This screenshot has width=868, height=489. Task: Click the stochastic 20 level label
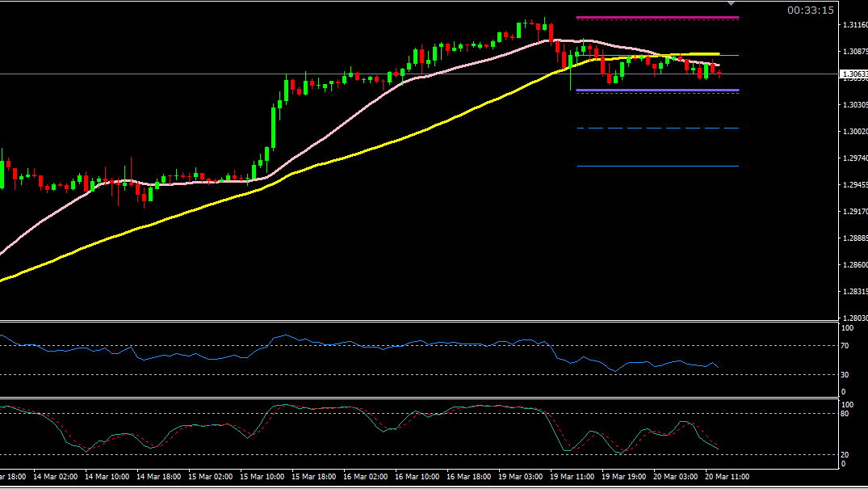tap(847, 454)
